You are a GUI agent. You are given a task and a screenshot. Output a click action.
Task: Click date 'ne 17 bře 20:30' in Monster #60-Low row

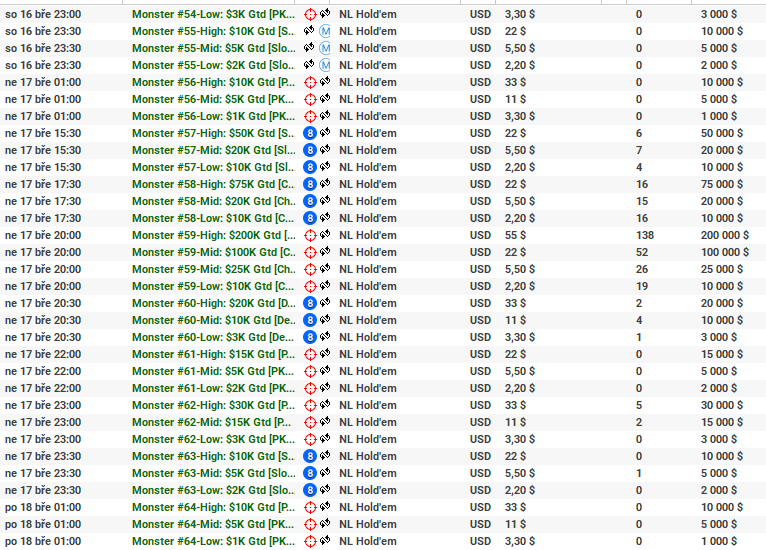[x=43, y=338]
